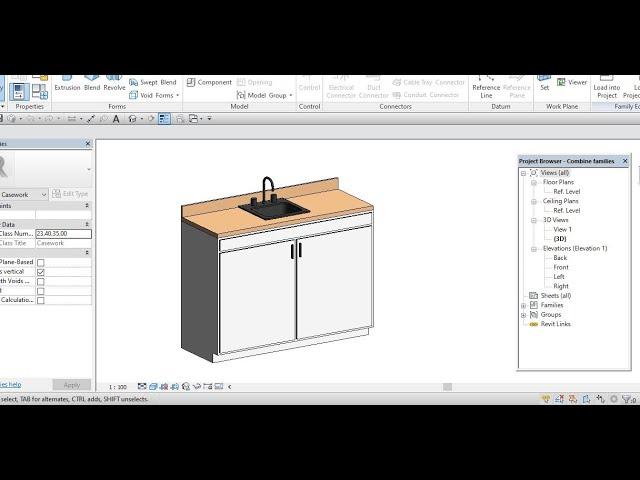The height and width of the screenshot is (480, 640).
Task: Place a Component from Model panel
Action: pyautogui.click(x=209, y=83)
